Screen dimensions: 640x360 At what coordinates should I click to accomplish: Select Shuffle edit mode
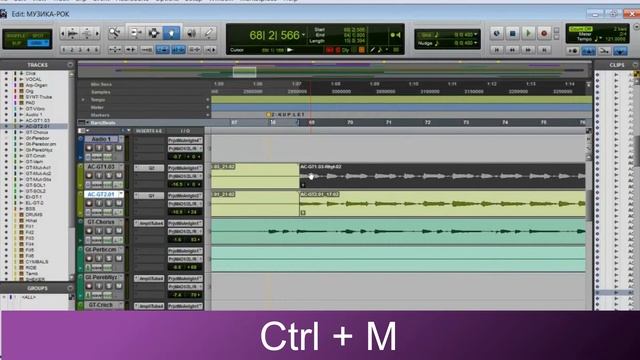[x=16, y=36]
